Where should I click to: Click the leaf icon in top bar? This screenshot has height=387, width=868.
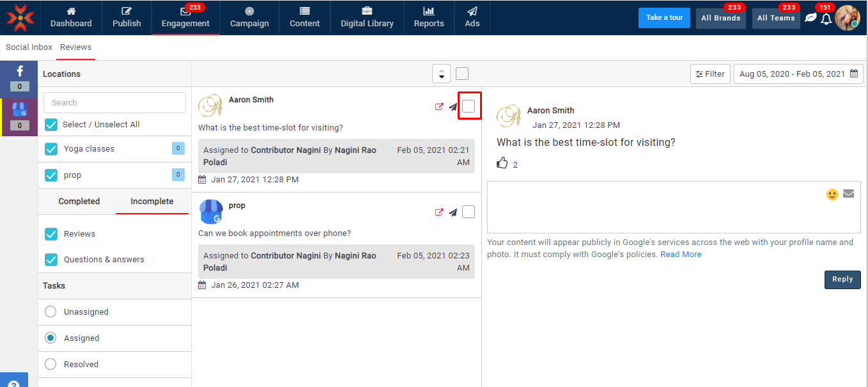click(810, 18)
